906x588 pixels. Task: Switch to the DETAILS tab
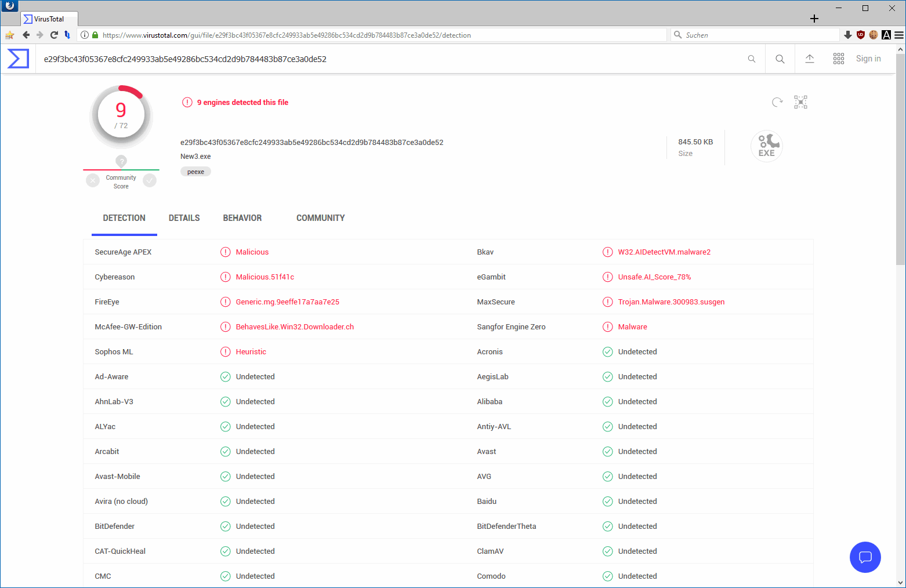tap(184, 218)
